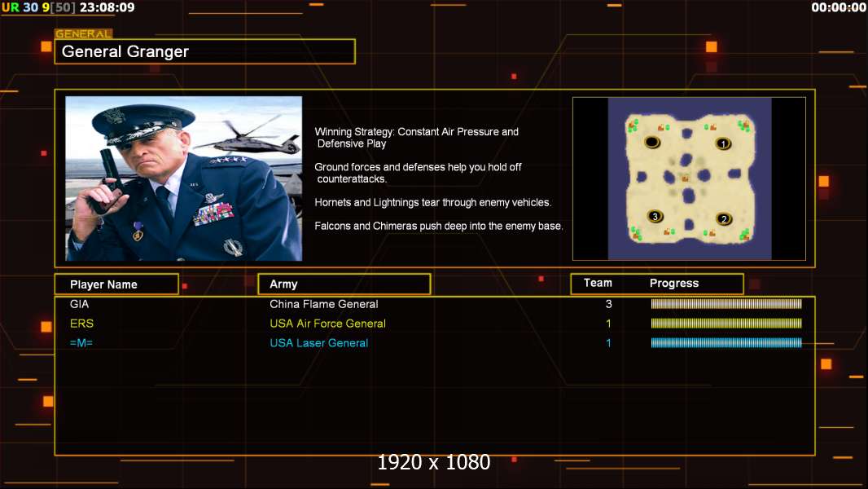Image resolution: width=868 pixels, height=489 pixels.
Task: Click the Player Name column header
Action: pyautogui.click(x=116, y=284)
